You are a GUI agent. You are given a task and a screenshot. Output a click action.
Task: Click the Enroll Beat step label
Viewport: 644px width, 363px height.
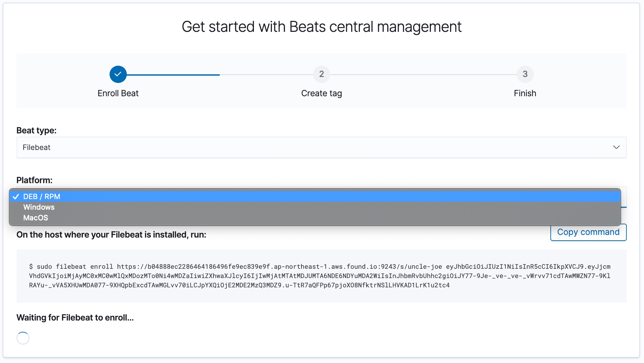118,93
